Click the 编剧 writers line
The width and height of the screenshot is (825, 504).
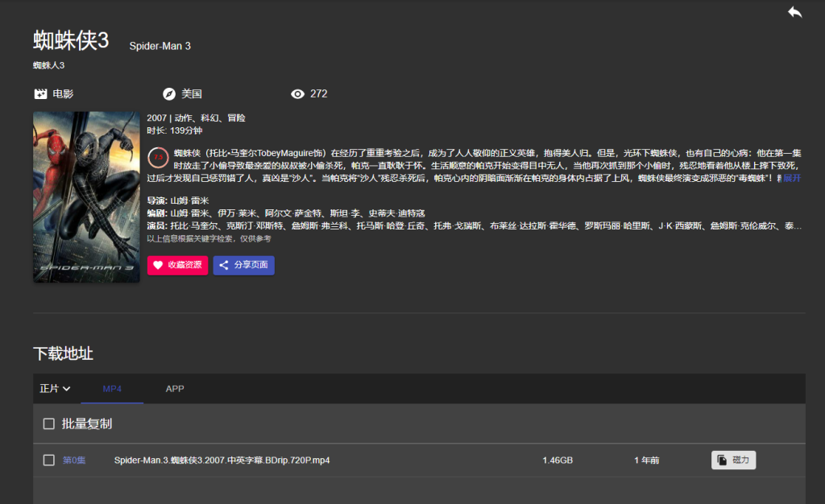[x=286, y=213]
